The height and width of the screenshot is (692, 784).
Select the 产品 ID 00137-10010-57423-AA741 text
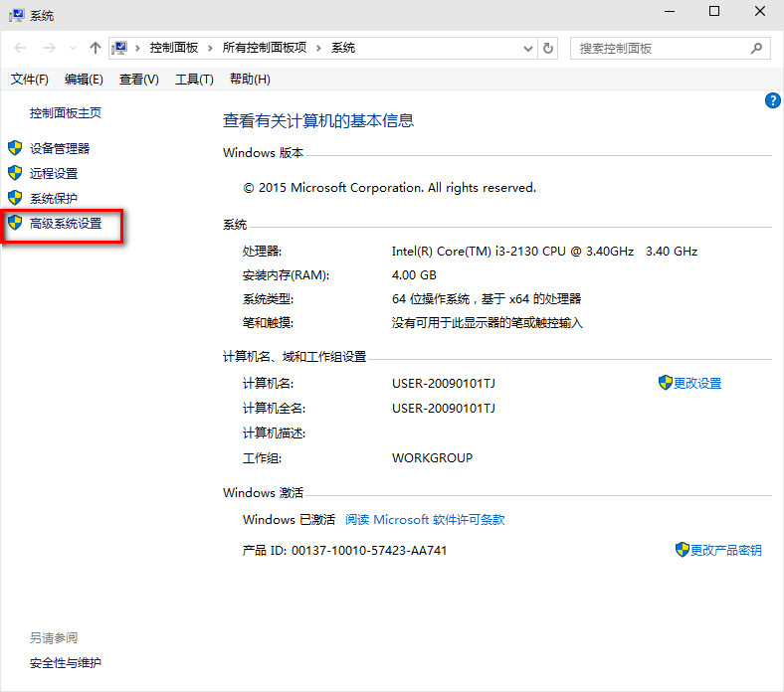click(344, 551)
